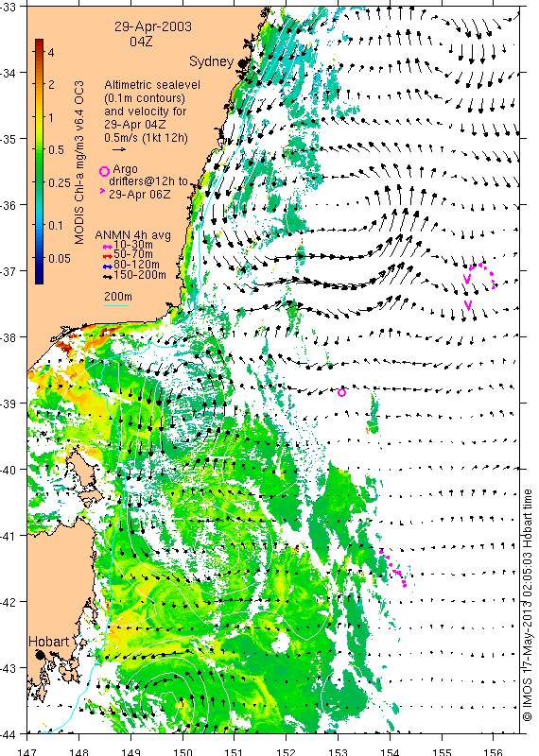The height and width of the screenshot is (756, 539).
Task: Click the "29-Apr-2003" date title
Action: (153, 26)
